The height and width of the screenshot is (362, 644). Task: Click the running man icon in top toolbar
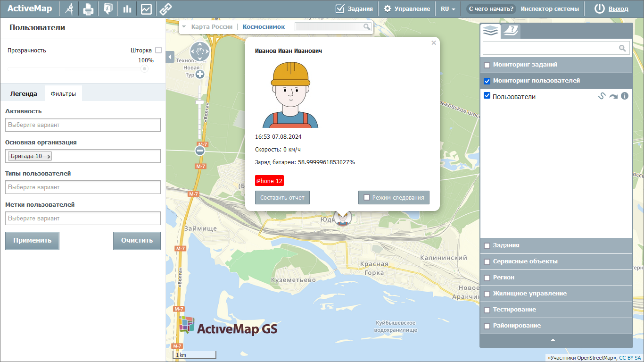70,8
